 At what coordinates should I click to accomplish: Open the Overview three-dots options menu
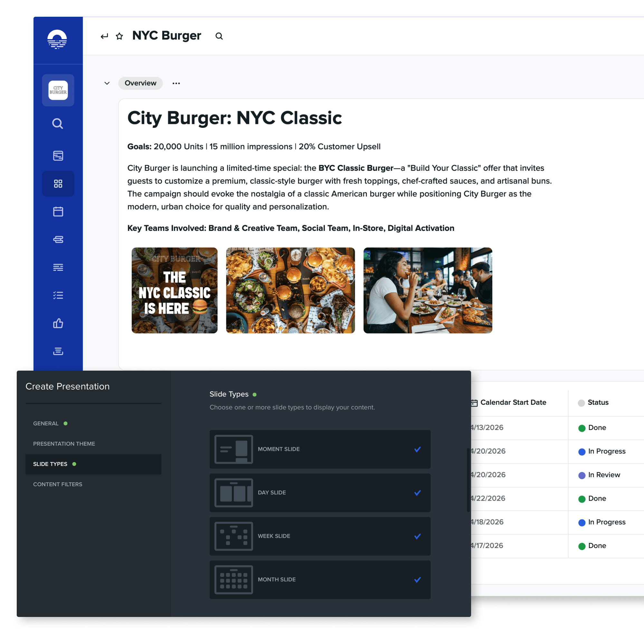176,83
